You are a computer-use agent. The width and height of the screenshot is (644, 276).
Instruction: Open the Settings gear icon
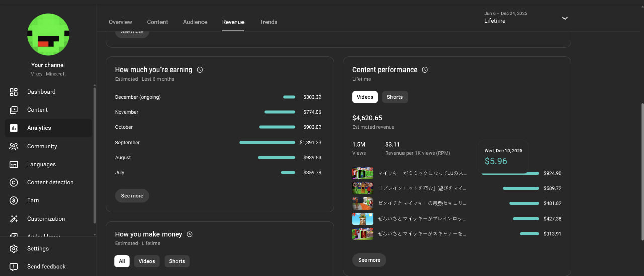[14, 249]
